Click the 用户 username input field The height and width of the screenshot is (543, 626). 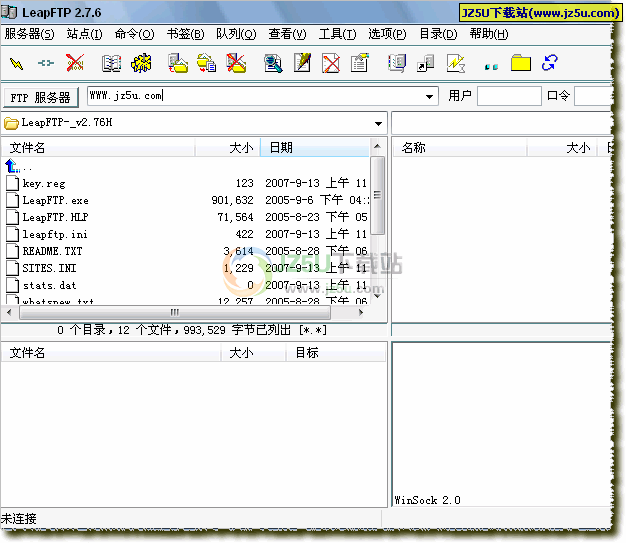509,96
